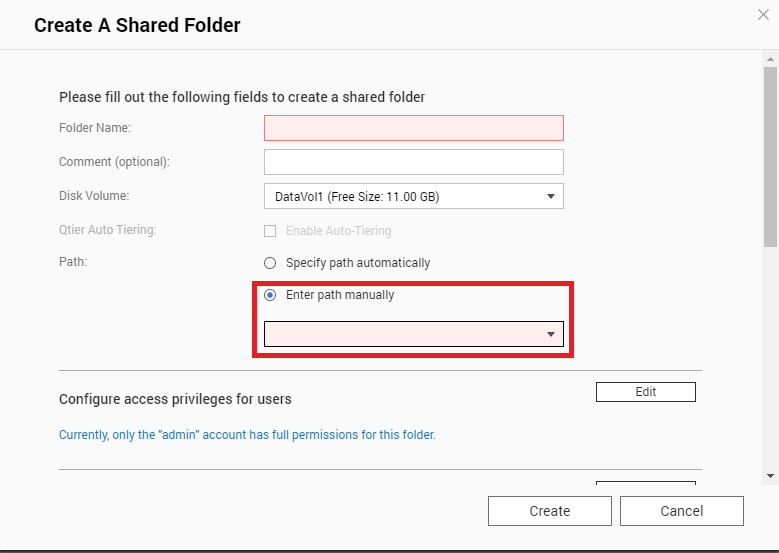Click the Configure access privileges for users heading
779x553 pixels.
[x=175, y=399]
